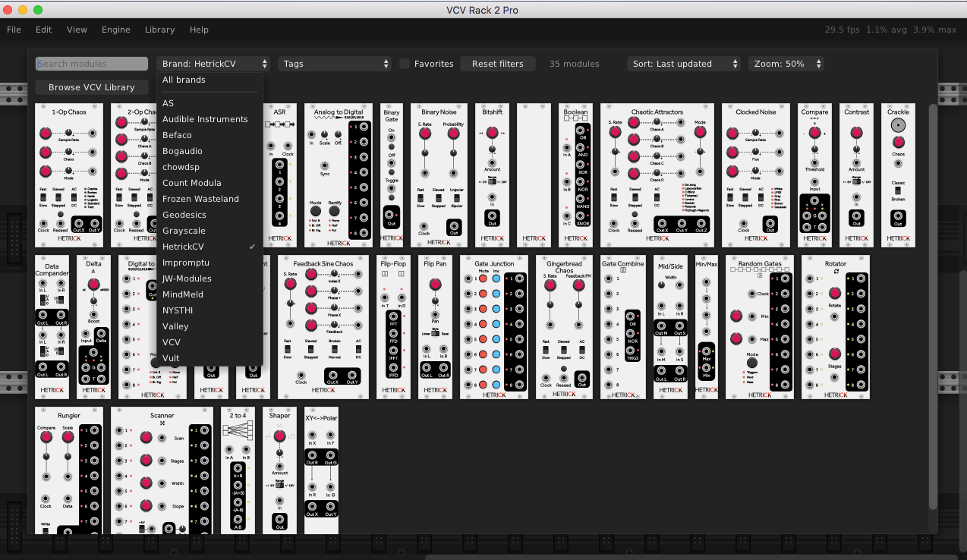This screenshot has height=560, width=967.
Task: Add the Delta module
Action: coord(93,327)
